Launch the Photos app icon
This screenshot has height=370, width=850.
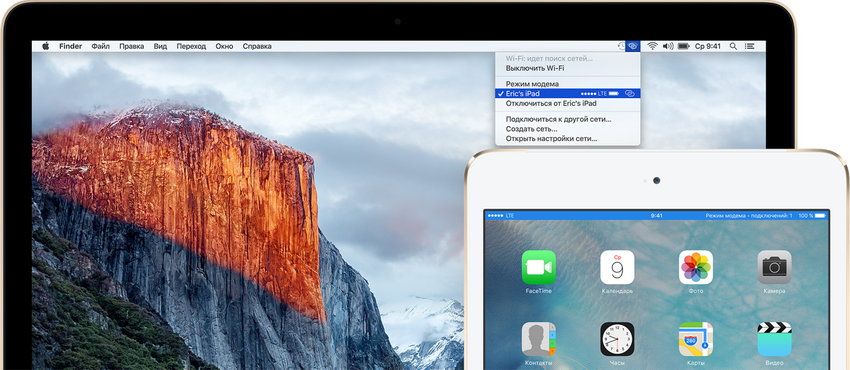pos(696,267)
